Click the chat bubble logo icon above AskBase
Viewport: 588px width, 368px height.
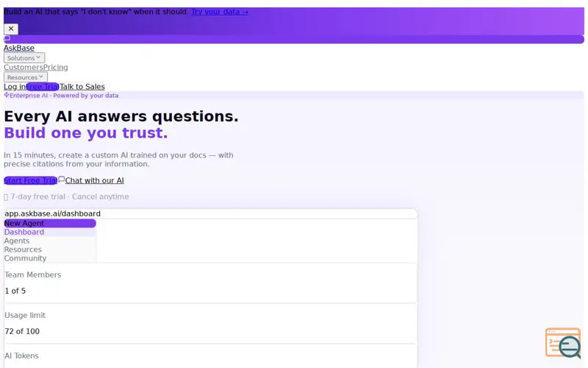7,38
